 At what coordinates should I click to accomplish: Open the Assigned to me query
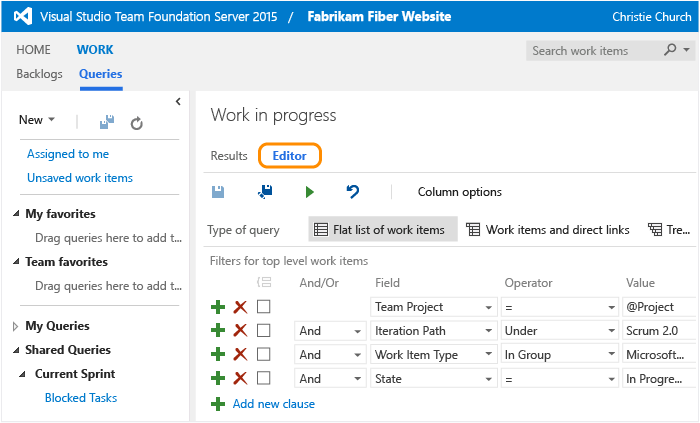tap(68, 154)
